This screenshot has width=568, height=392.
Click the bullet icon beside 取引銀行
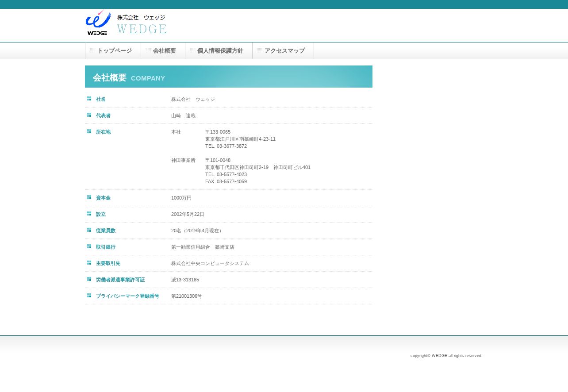89,246
